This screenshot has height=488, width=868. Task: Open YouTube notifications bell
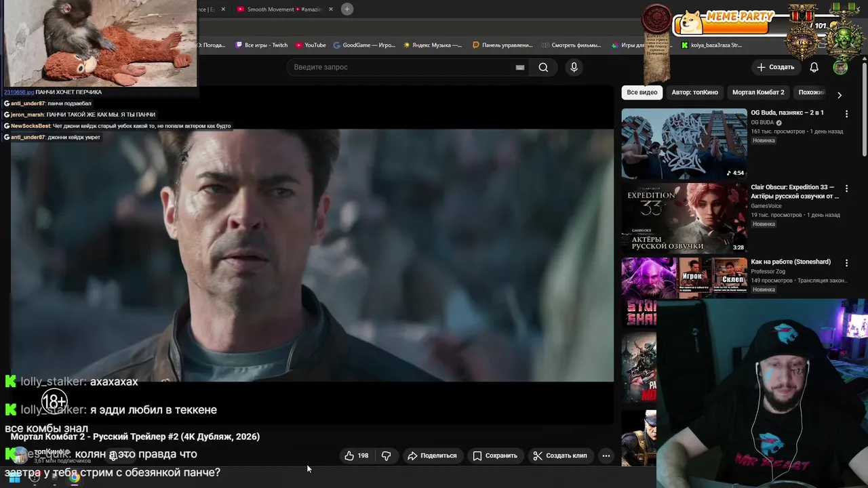(814, 67)
